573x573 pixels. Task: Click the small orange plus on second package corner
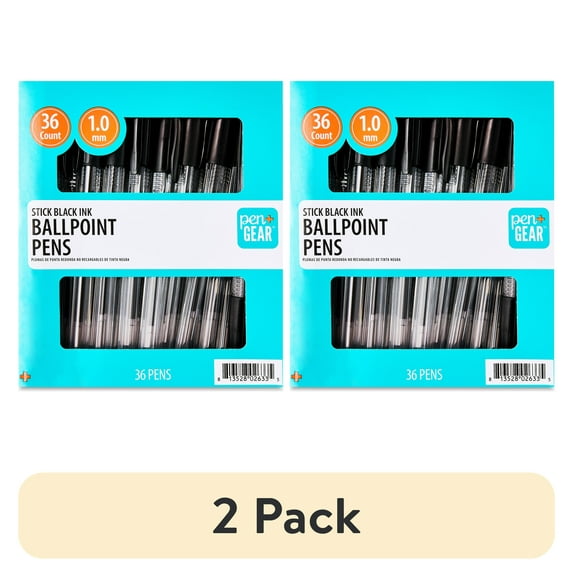(x=296, y=376)
